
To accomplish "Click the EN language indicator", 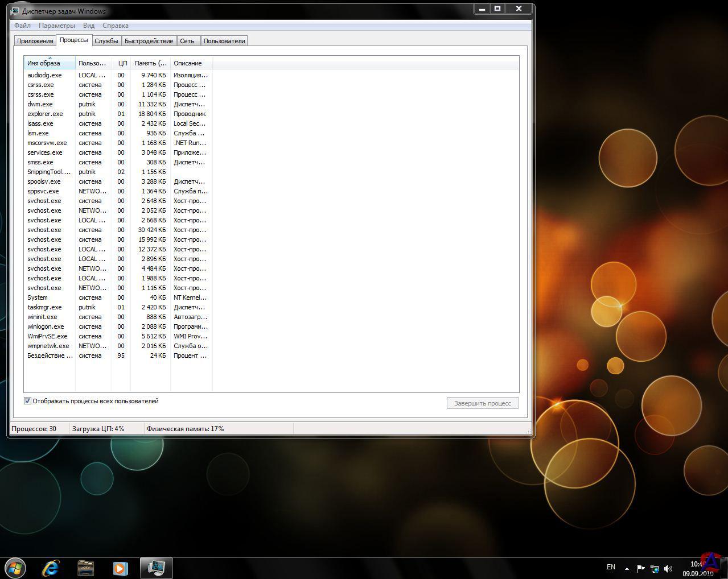I will coord(611,567).
